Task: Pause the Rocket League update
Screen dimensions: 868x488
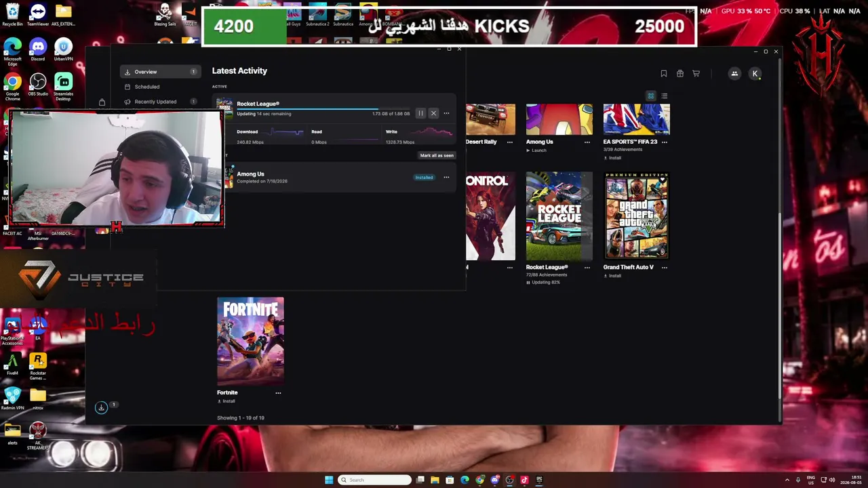Action: point(420,113)
